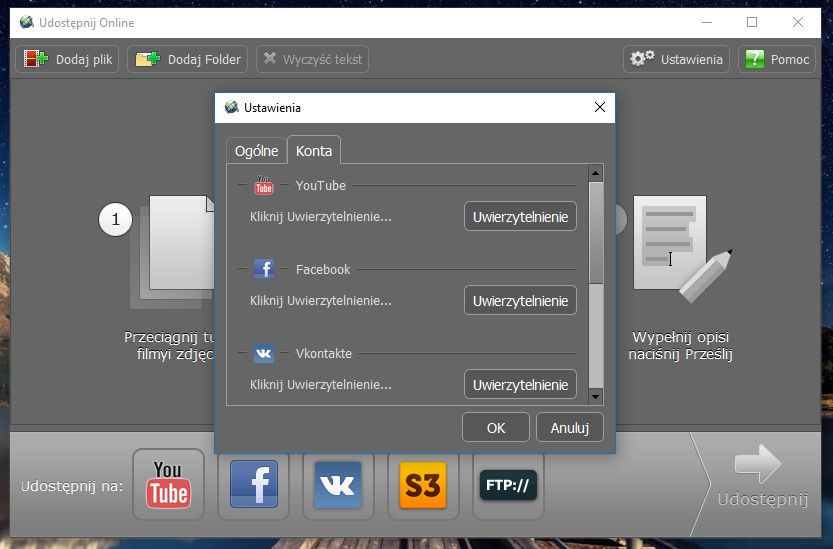Maximize the Udostępnij Online window
The image size is (833, 549).
coord(752,22)
